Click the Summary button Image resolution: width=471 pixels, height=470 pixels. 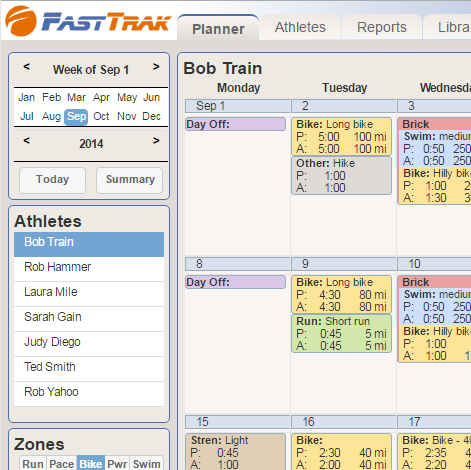tap(130, 180)
